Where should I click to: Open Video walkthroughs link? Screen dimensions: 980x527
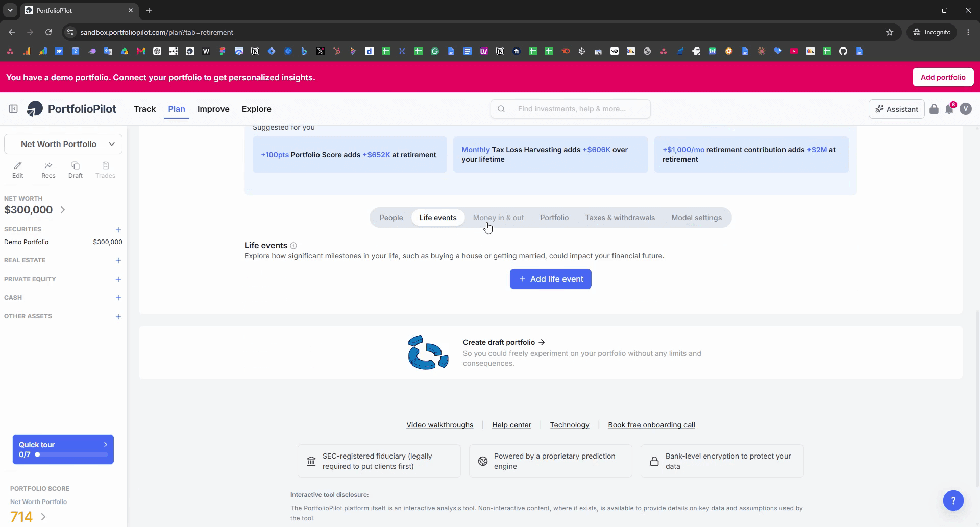point(440,425)
